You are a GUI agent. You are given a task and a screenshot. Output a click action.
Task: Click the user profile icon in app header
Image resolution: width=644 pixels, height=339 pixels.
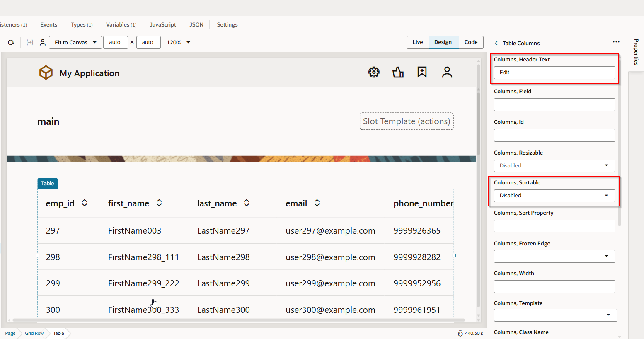[447, 72]
